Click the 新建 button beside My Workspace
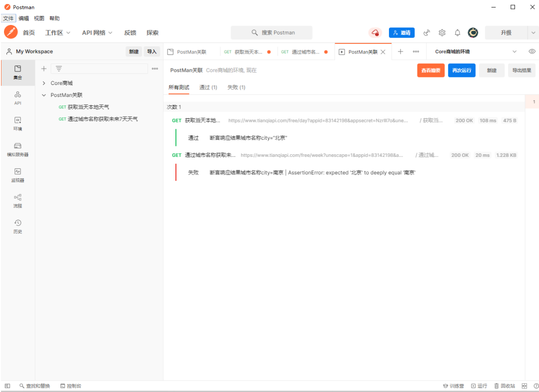 click(x=133, y=51)
